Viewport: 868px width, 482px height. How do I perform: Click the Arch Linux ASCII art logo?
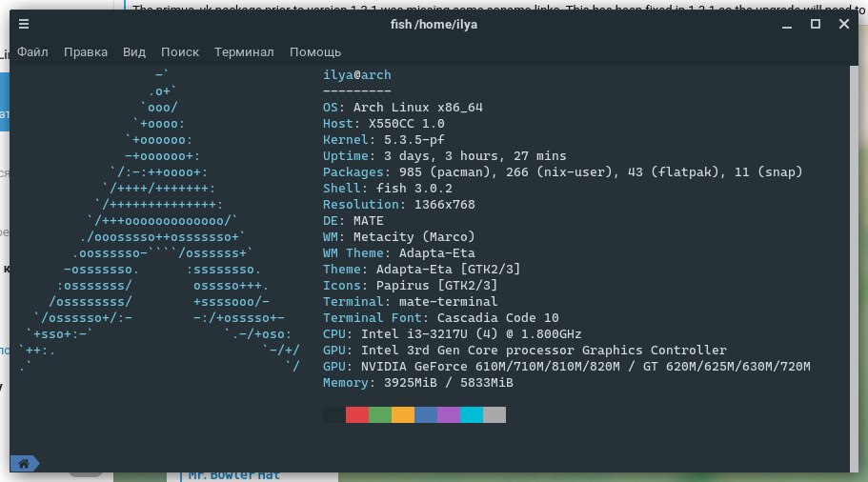click(x=159, y=220)
